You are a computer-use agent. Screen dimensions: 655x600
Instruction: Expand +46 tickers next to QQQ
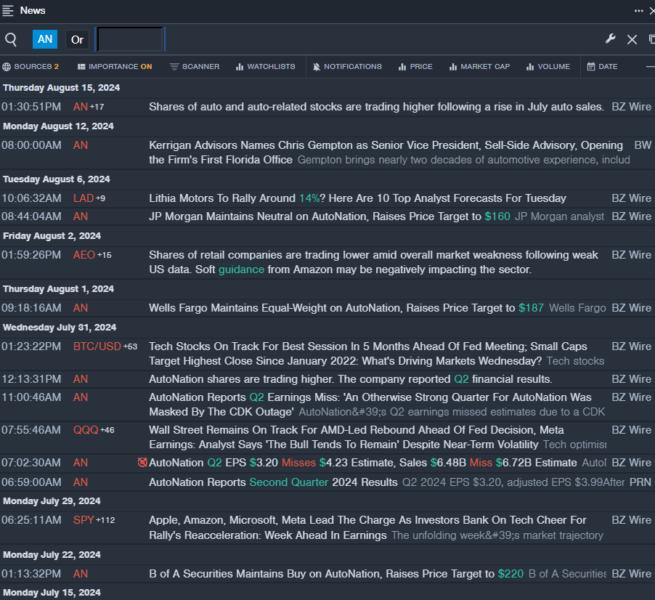(107, 430)
